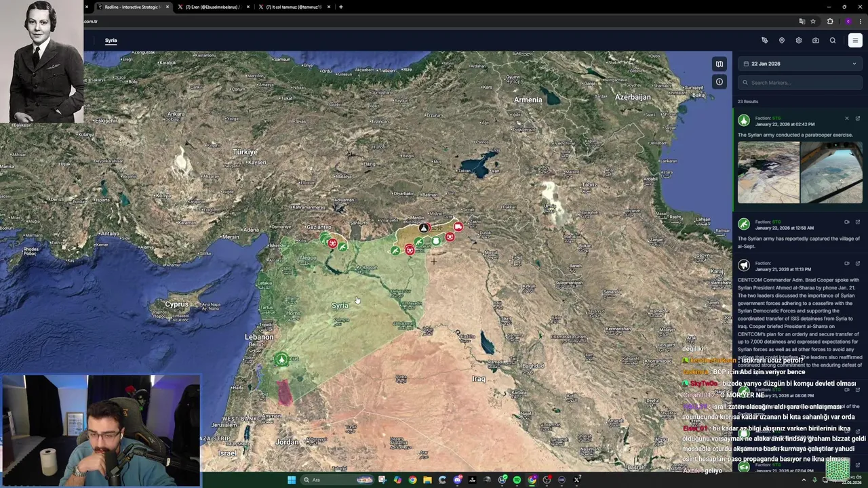Click the taskbar search box 'Ara'
This screenshot has width=868, height=488.
(337, 480)
